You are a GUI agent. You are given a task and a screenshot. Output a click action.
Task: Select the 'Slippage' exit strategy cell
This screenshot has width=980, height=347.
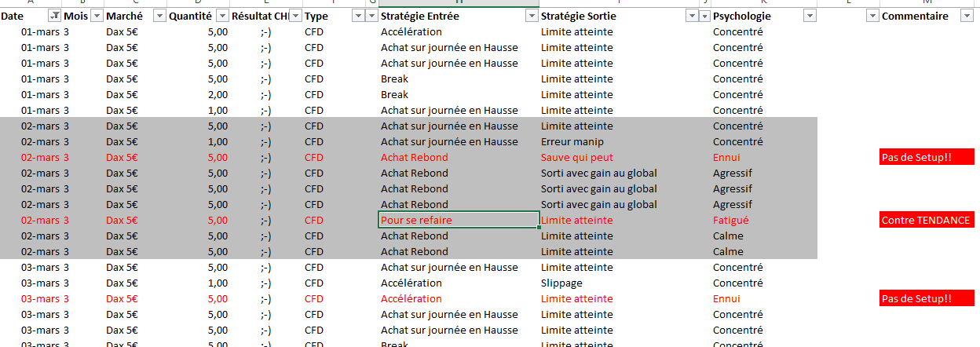click(562, 283)
